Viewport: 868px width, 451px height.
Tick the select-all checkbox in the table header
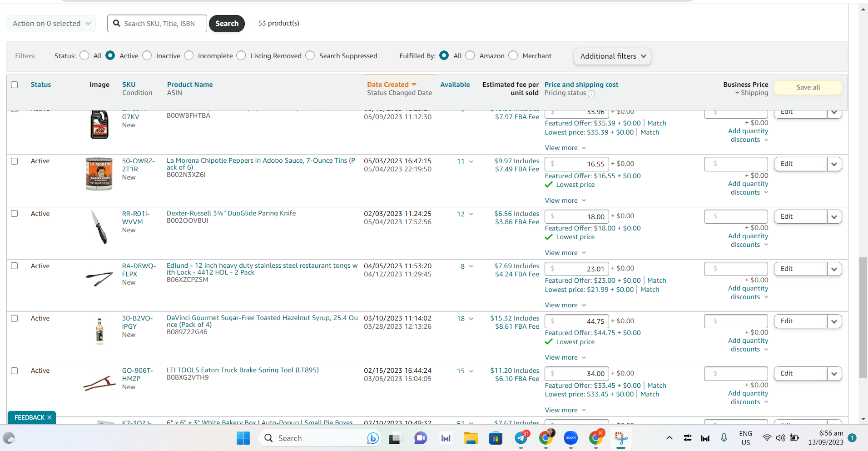(x=15, y=85)
